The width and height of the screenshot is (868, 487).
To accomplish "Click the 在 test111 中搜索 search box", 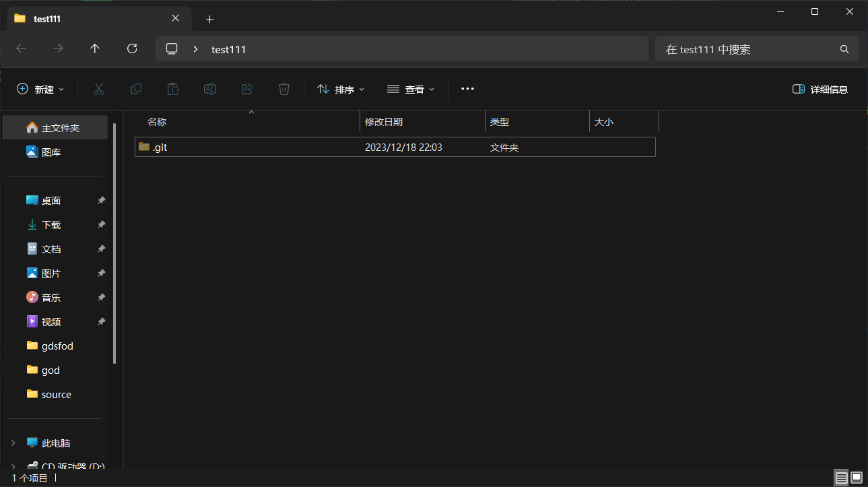I will tap(747, 49).
